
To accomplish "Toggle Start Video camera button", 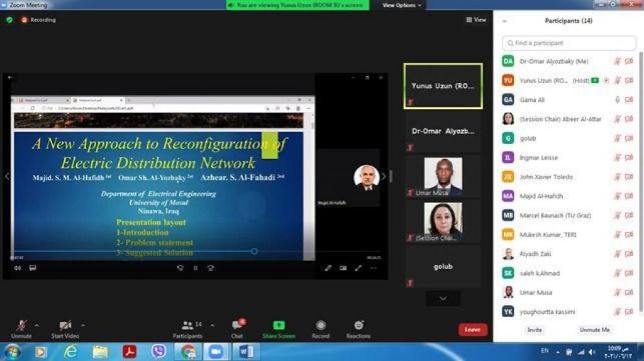I will point(65,326).
